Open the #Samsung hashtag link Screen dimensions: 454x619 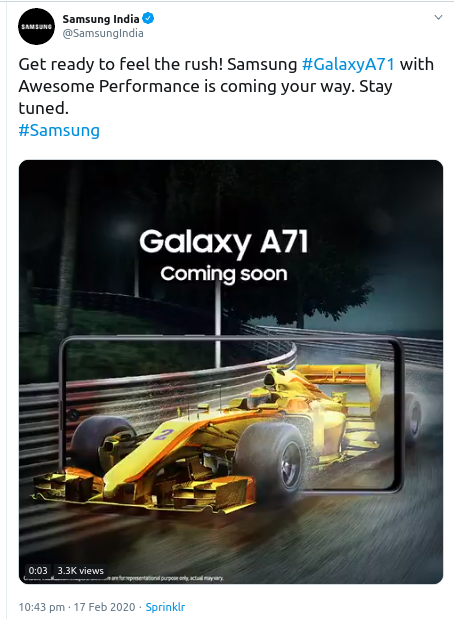pos(59,130)
